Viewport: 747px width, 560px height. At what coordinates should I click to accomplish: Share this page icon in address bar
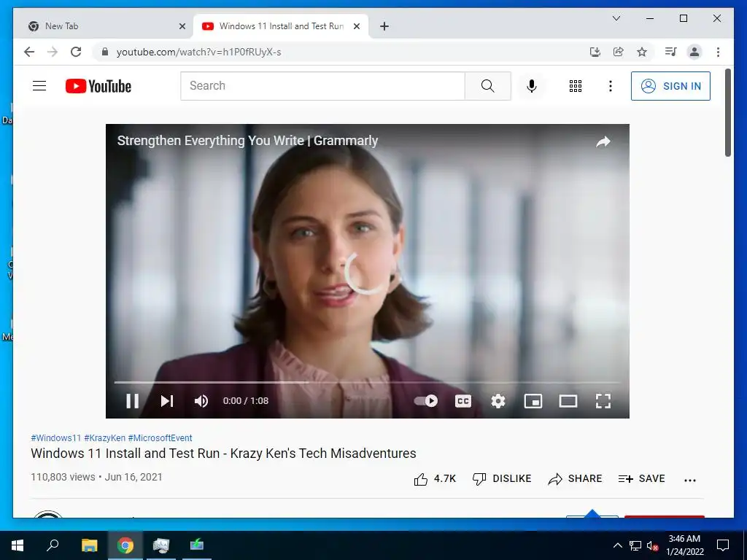pos(619,52)
